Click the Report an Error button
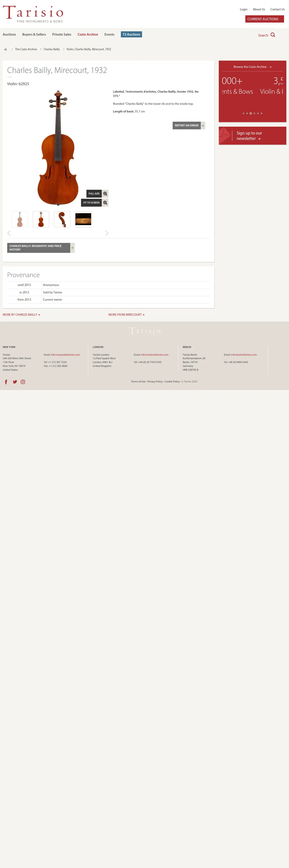The width and height of the screenshot is (289, 868). (187, 125)
